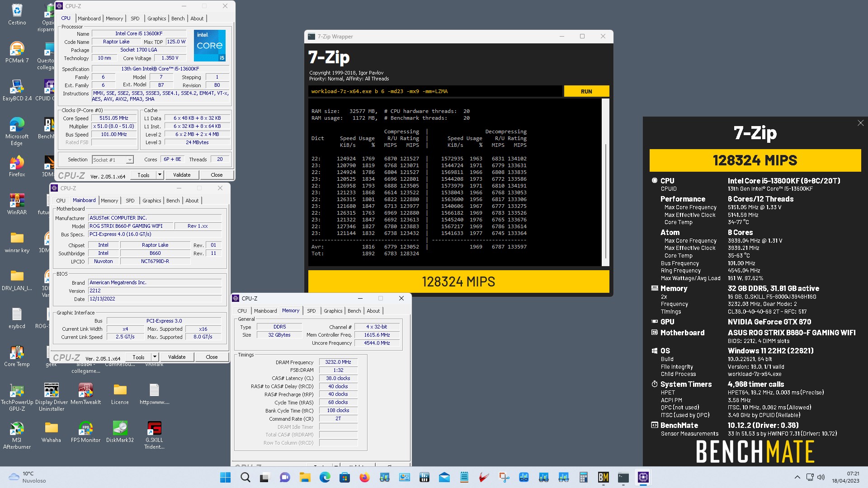Open File Explorer from the taskbar

point(305,477)
